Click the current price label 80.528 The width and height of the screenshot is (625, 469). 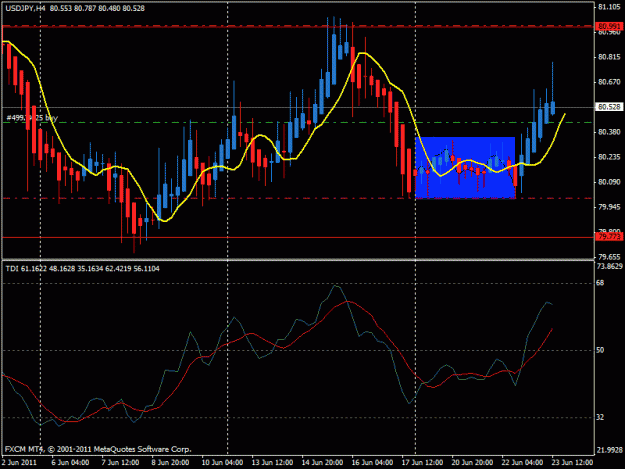click(609, 107)
